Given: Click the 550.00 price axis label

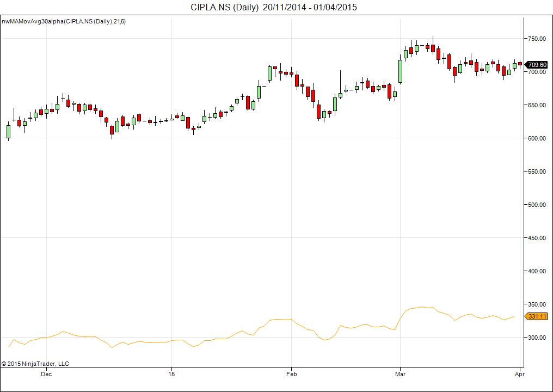Looking at the screenshot, I should tap(537, 171).
